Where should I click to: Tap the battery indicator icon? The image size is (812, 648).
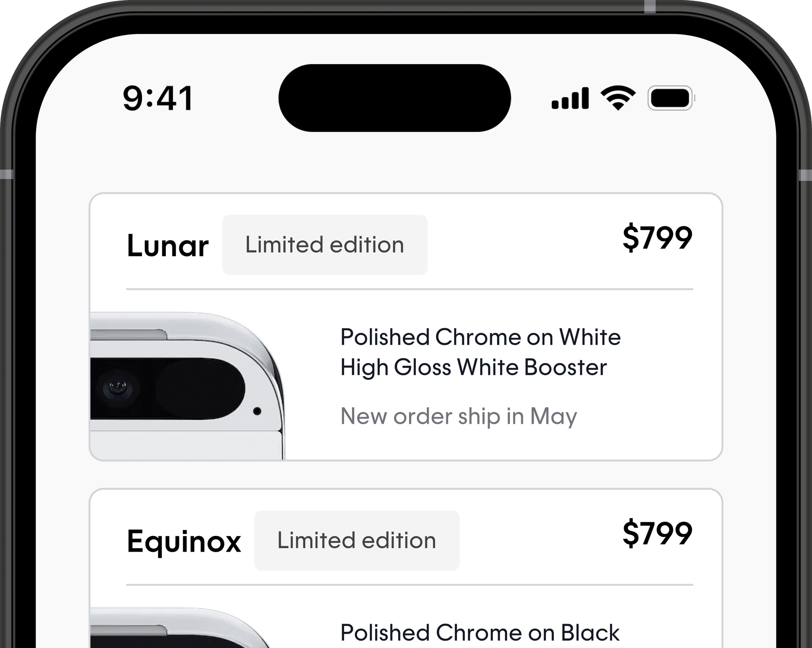point(671,98)
